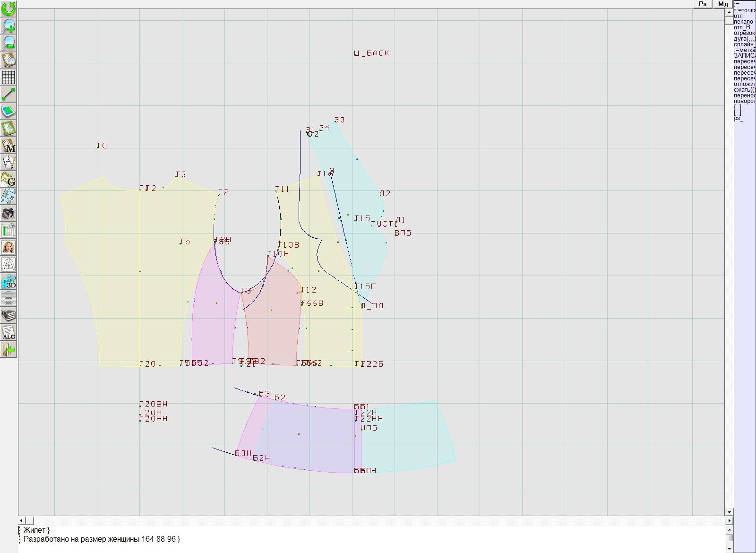The height and width of the screenshot is (553, 756).
Task: Open the ALG algorithm document icon
Action: pyautogui.click(x=9, y=332)
